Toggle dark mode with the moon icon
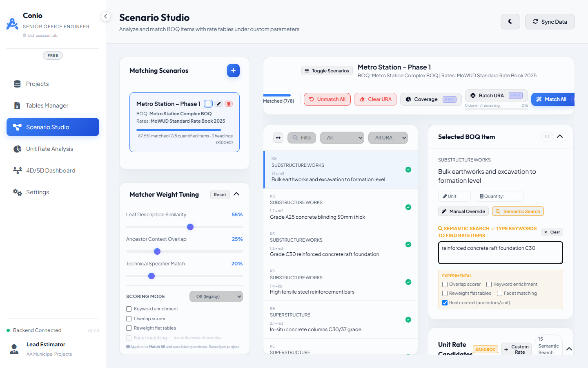The image size is (588, 368). pos(510,22)
